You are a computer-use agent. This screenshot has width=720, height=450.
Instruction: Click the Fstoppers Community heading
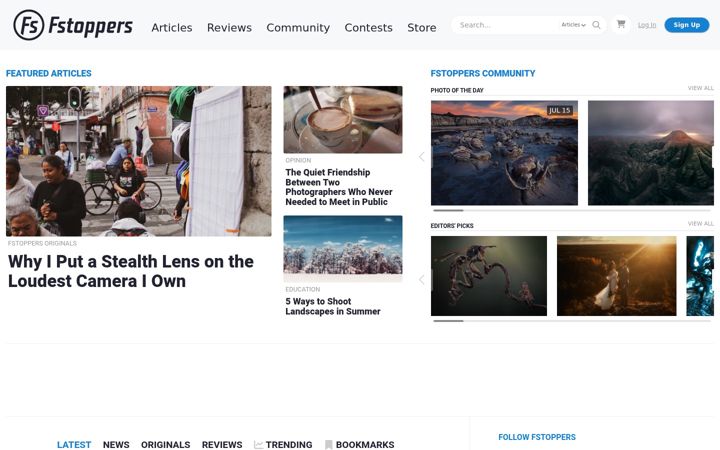pyautogui.click(x=483, y=73)
